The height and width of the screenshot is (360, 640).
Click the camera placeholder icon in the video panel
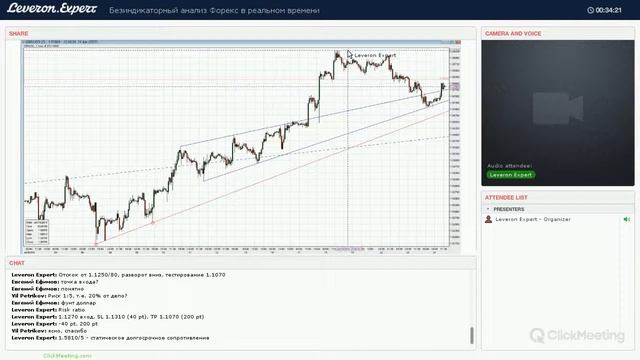pyautogui.click(x=558, y=108)
